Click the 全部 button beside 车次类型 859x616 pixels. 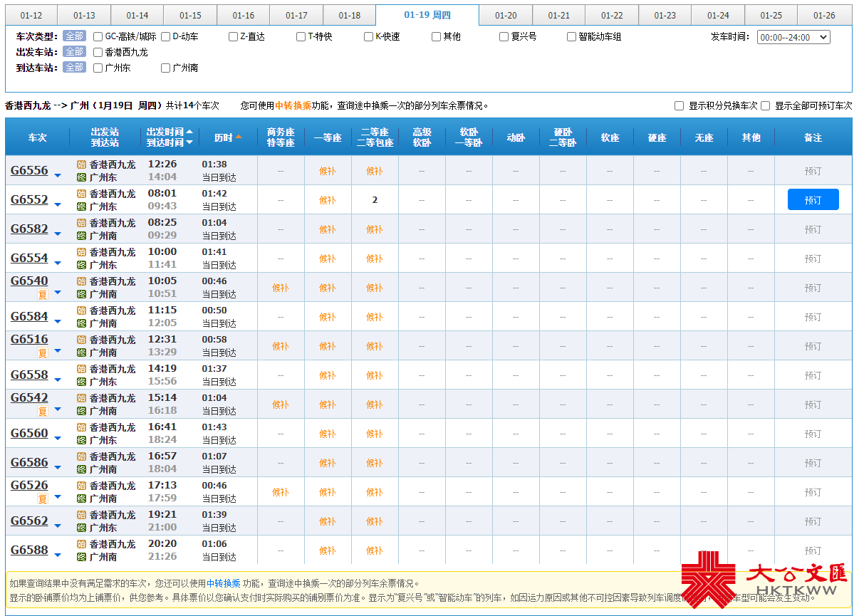click(73, 36)
